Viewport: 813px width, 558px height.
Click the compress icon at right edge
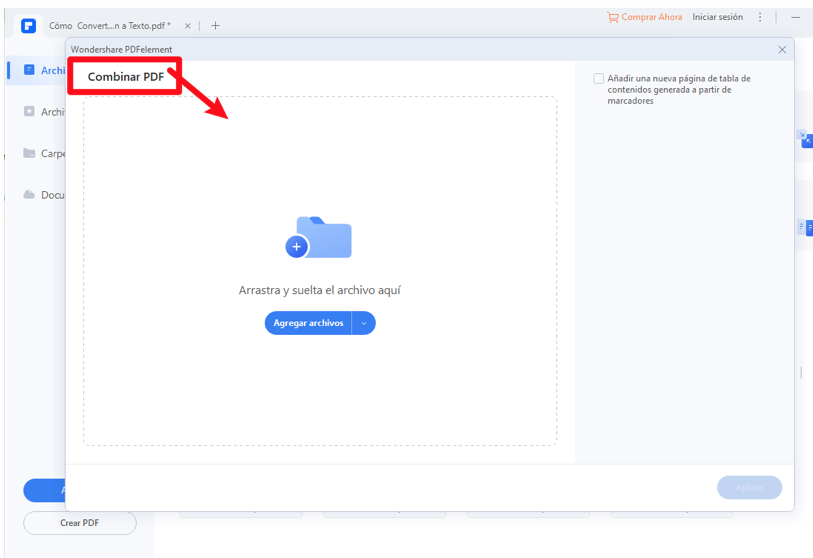pos(804,138)
